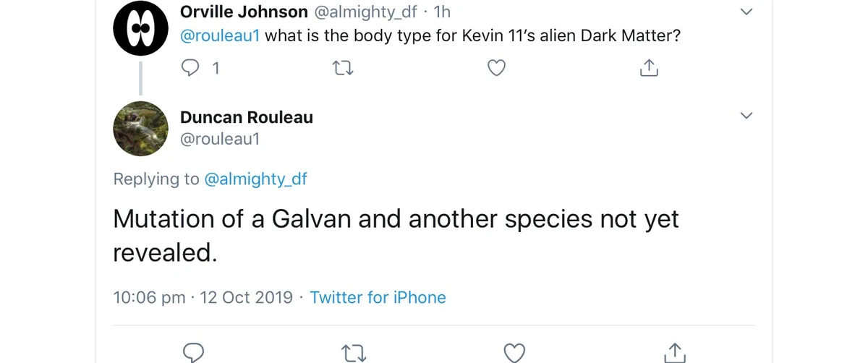This screenshot has width=868, height=363.
Task: Open Orville Johnson's profile avatar
Action: (141, 27)
